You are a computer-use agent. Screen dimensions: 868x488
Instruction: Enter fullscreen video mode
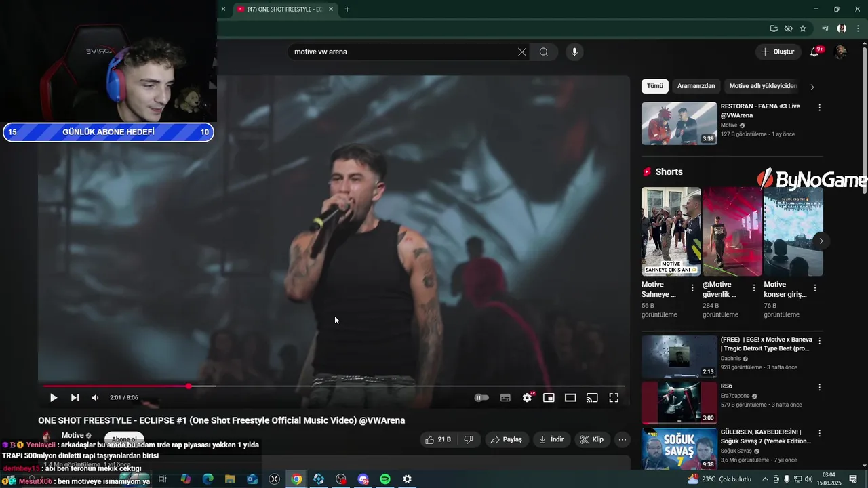point(614,398)
